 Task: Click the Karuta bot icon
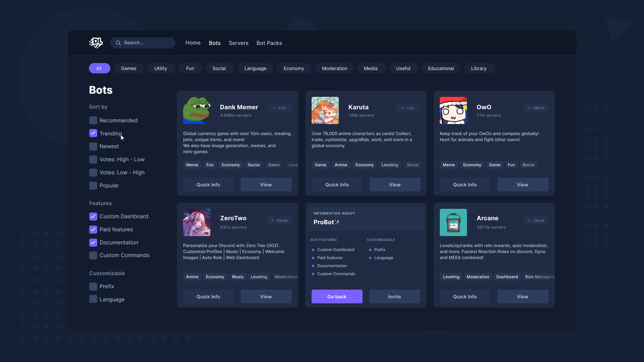[x=325, y=111]
